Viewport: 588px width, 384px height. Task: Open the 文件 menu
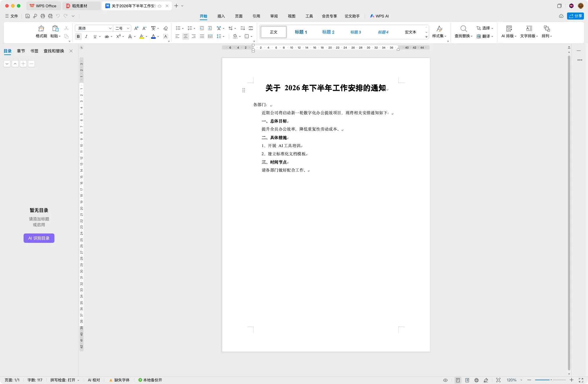coord(12,16)
